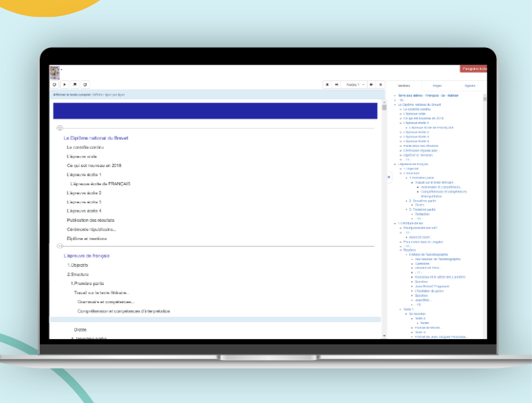Select Diplôme et mentions in reading pane
Screen dimensions: 532x403
tap(87, 239)
